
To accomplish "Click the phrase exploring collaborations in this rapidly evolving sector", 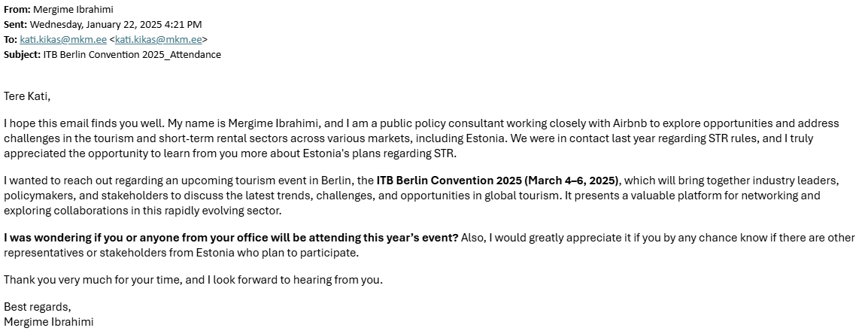I will tap(143, 211).
